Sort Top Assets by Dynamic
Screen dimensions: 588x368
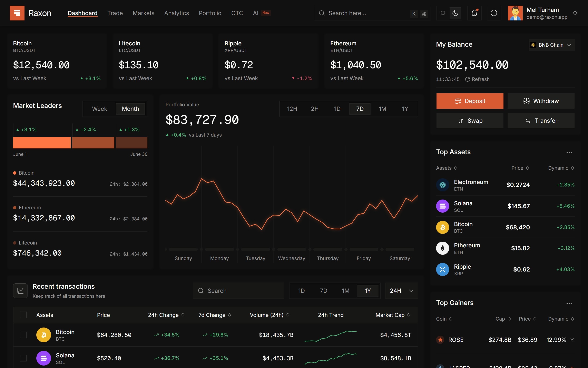coord(561,168)
